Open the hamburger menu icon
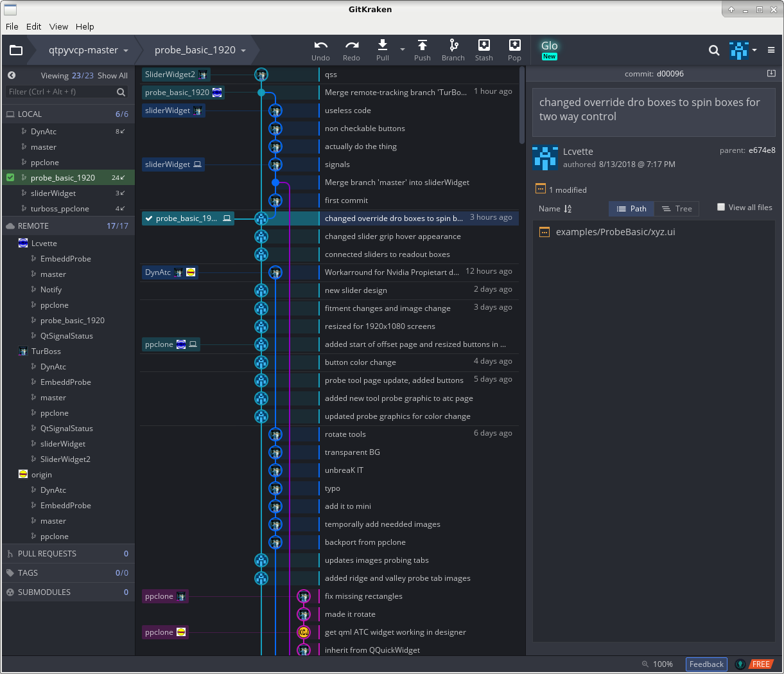 [x=771, y=50]
